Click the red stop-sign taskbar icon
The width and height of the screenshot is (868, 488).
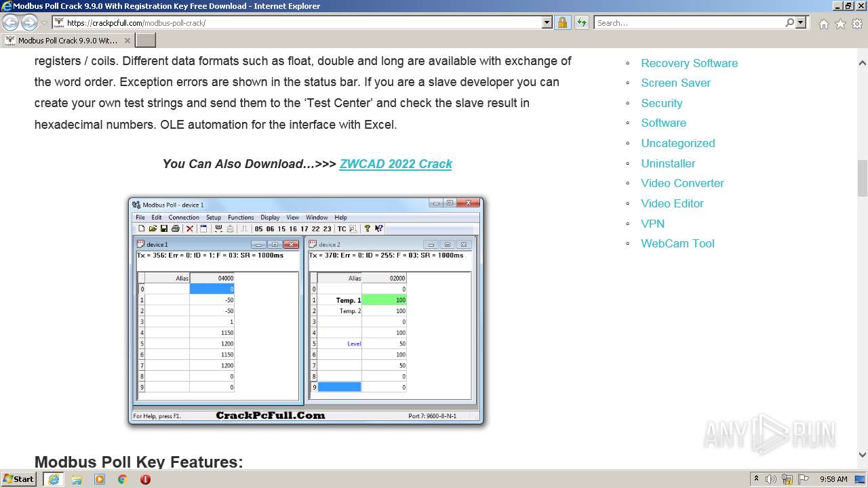[x=145, y=479]
